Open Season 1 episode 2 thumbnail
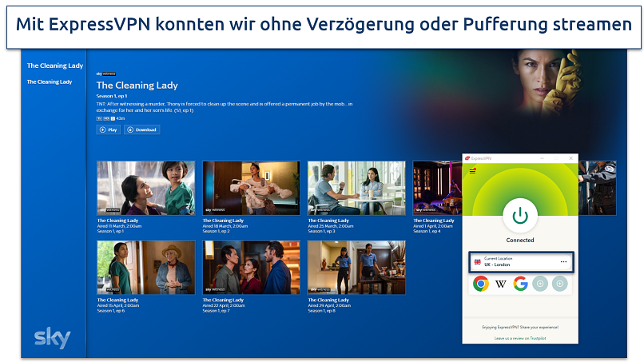The image size is (644, 362). point(251,188)
